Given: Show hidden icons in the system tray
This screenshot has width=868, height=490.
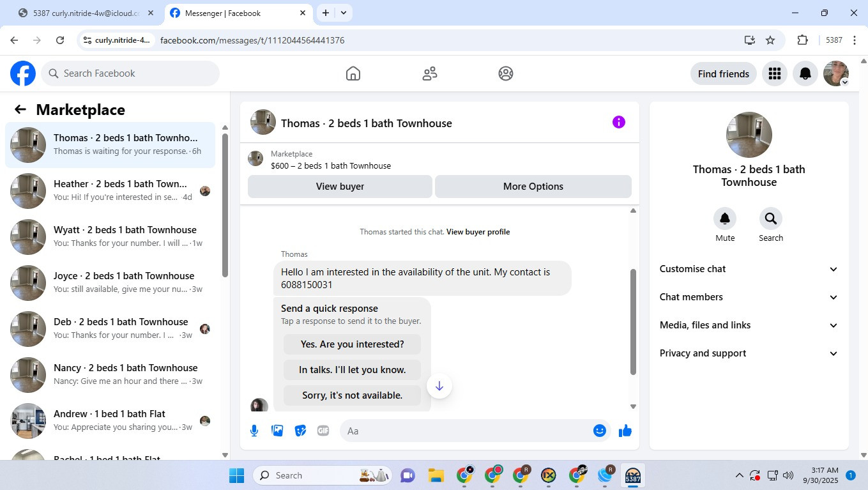Looking at the screenshot, I should point(740,475).
